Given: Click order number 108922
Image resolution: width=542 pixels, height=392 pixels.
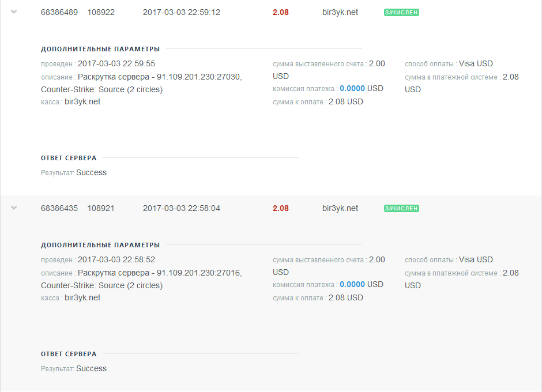Looking at the screenshot, I should point(101,12).
